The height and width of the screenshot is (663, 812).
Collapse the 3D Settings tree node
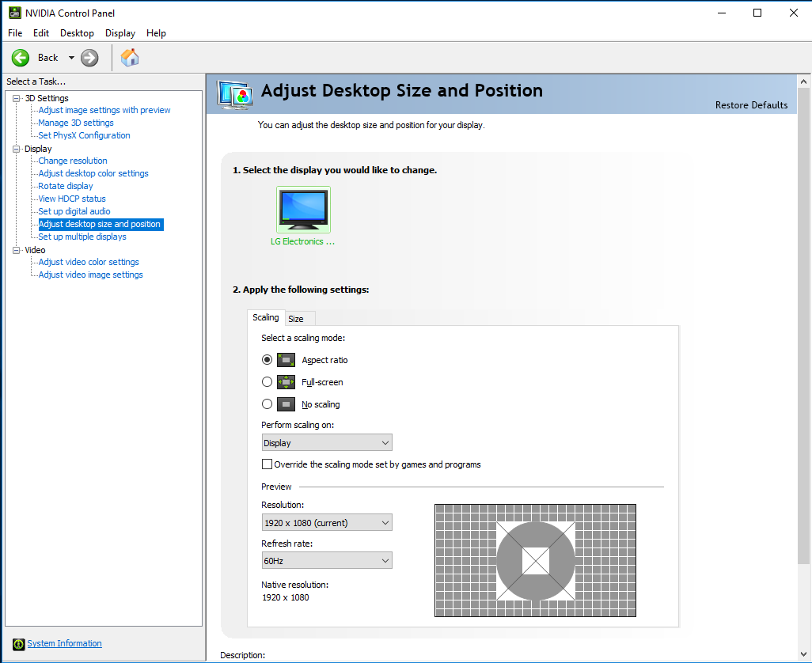[17, 98]
